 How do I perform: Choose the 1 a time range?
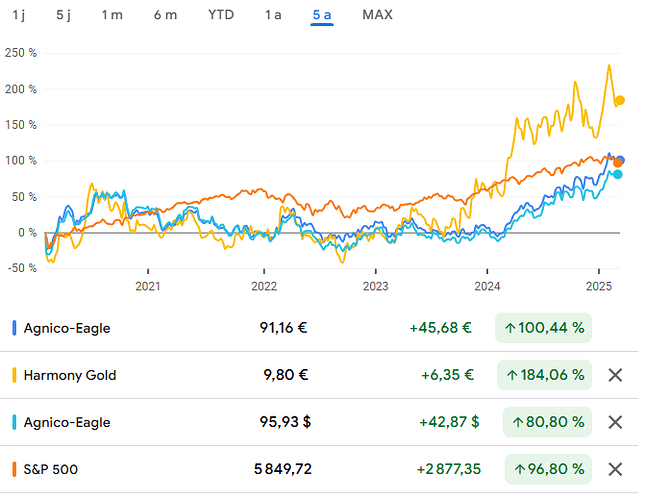273,15
